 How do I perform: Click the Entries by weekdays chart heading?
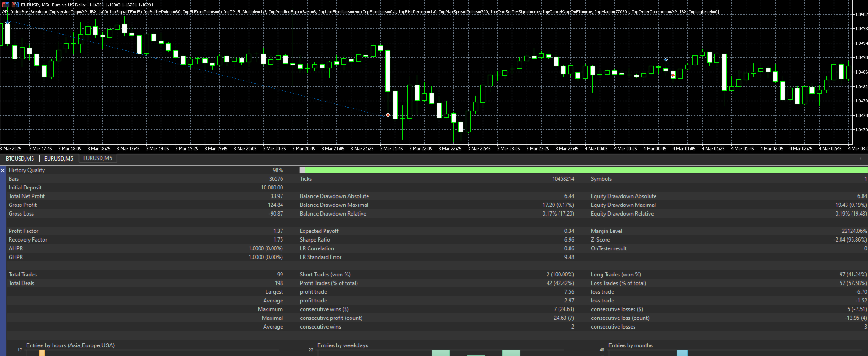point(343,345)
